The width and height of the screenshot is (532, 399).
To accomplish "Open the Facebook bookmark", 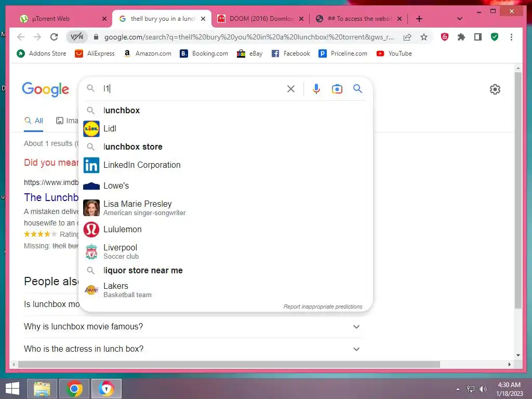I will [291, 54].
